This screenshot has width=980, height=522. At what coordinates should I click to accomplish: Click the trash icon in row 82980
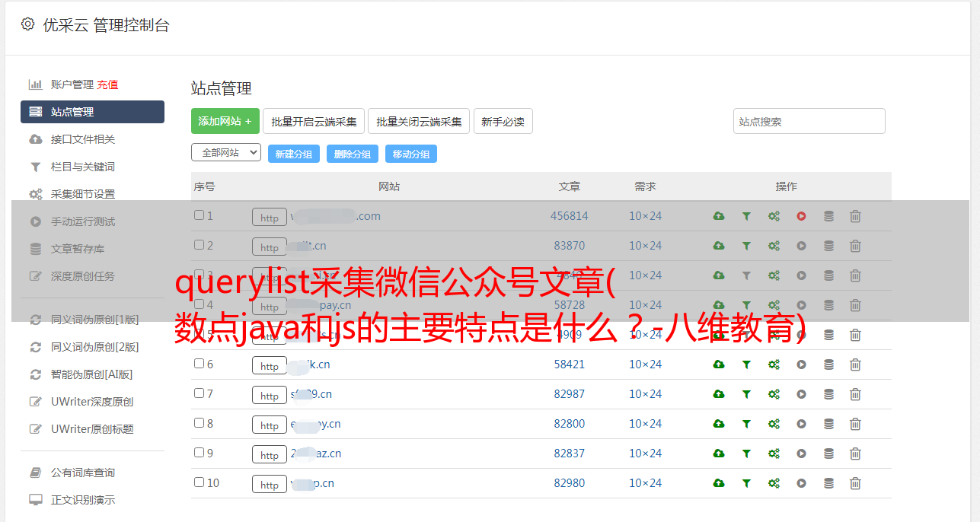855,483
